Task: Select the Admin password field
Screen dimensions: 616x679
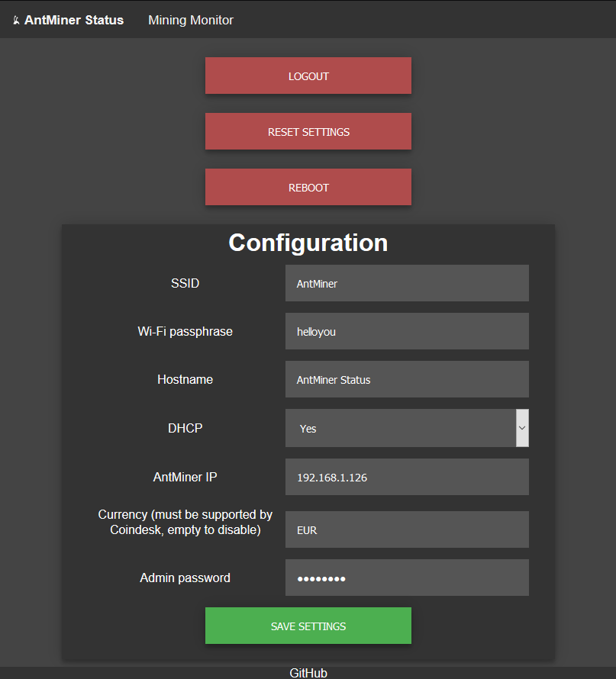Action: click(x=407, y=578)
